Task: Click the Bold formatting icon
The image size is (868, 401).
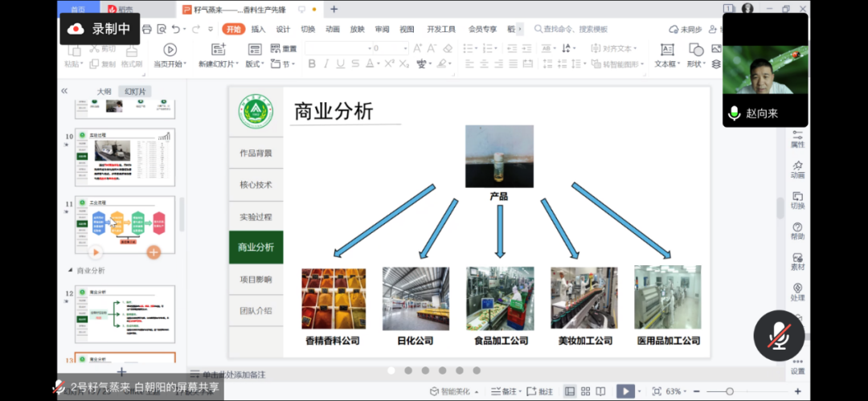Action: click(x=311, y=64)
